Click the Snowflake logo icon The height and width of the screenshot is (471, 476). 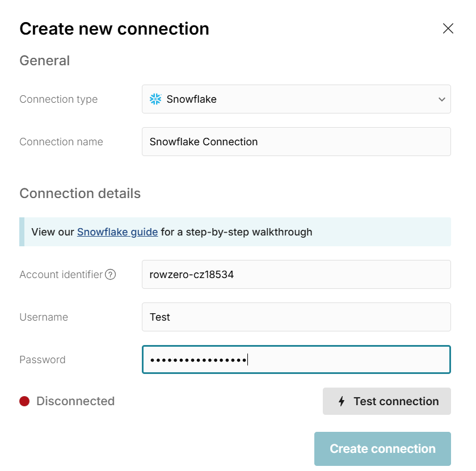click(155, 99)
